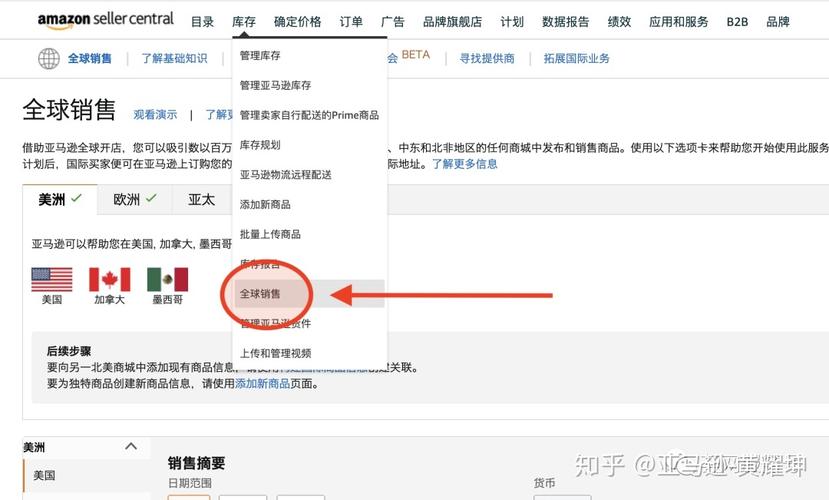The height and width of the screenshot is (500, 829).
Task: Click the globe icon beside 全球销售
Action: [x=49, y=58]
